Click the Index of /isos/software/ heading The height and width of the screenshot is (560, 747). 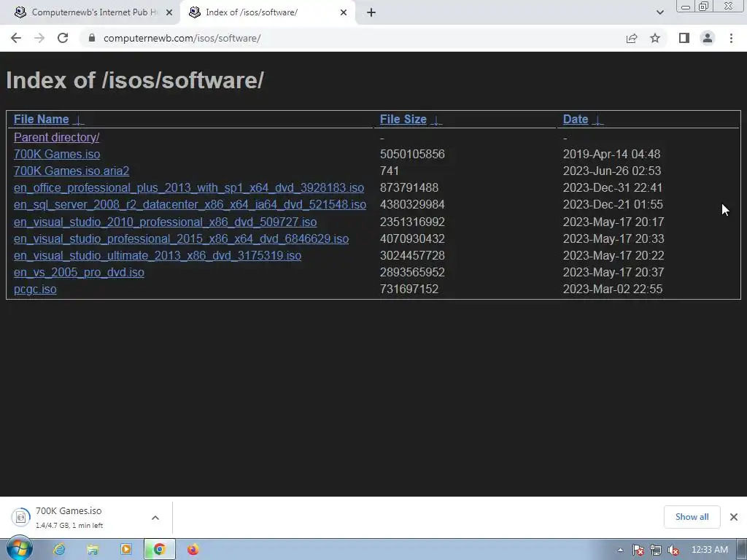tap(135, 80)
